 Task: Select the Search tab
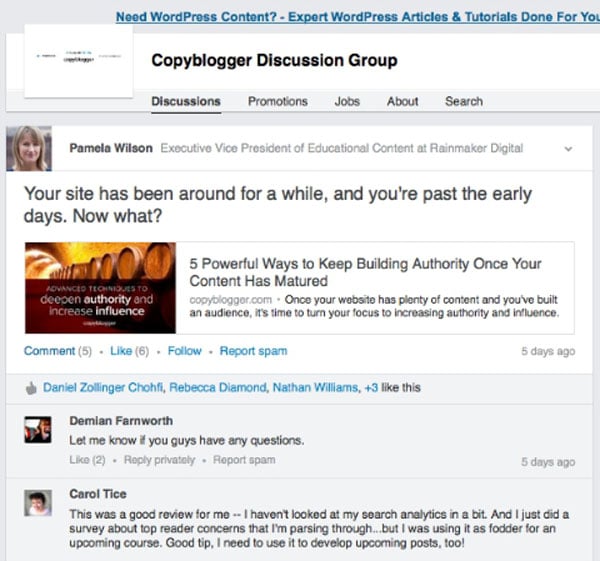coord(464,101)
